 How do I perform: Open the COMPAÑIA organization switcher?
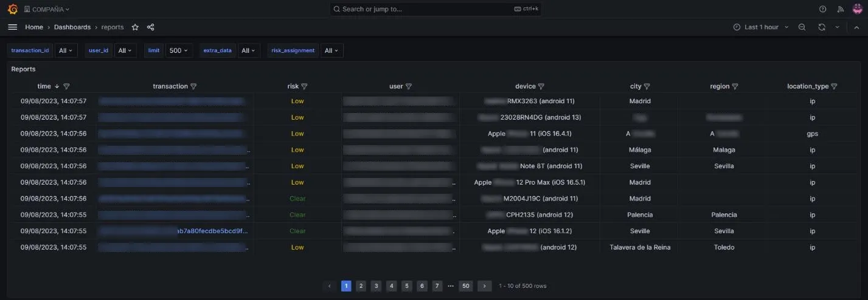47,9
